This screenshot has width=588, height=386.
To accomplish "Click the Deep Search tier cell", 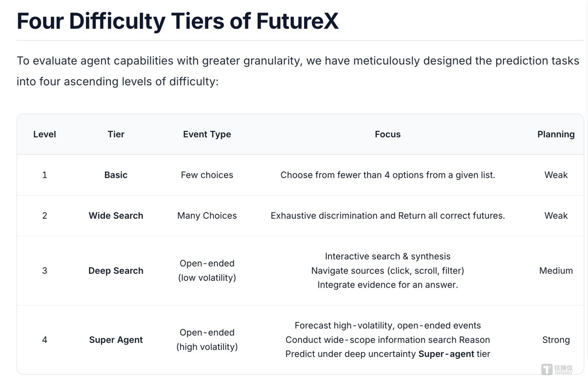I will pos(116,271).
